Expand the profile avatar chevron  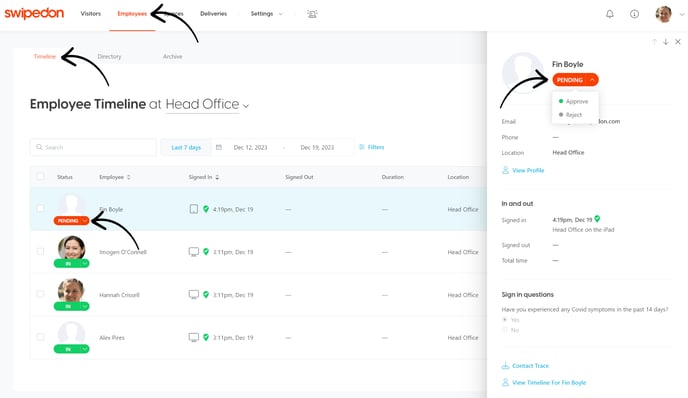coord(681,14)
